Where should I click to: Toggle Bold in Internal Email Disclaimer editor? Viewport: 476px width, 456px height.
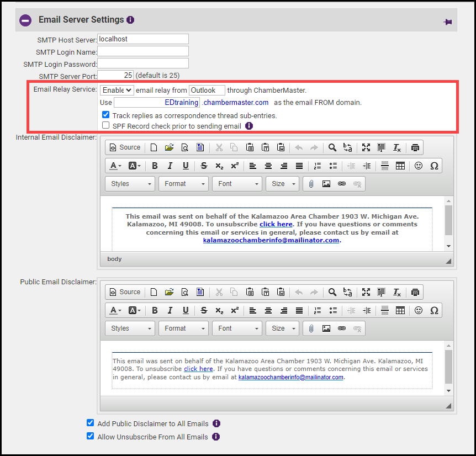[155, 166]
